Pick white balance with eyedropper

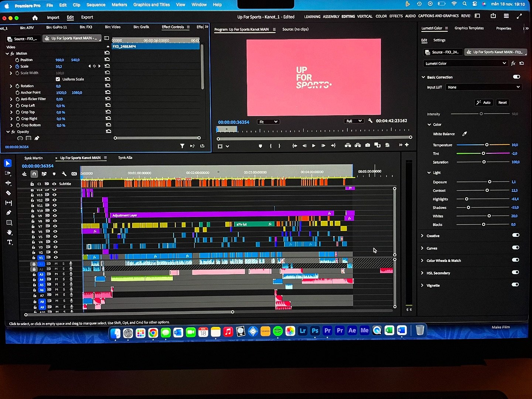(465, 134)
